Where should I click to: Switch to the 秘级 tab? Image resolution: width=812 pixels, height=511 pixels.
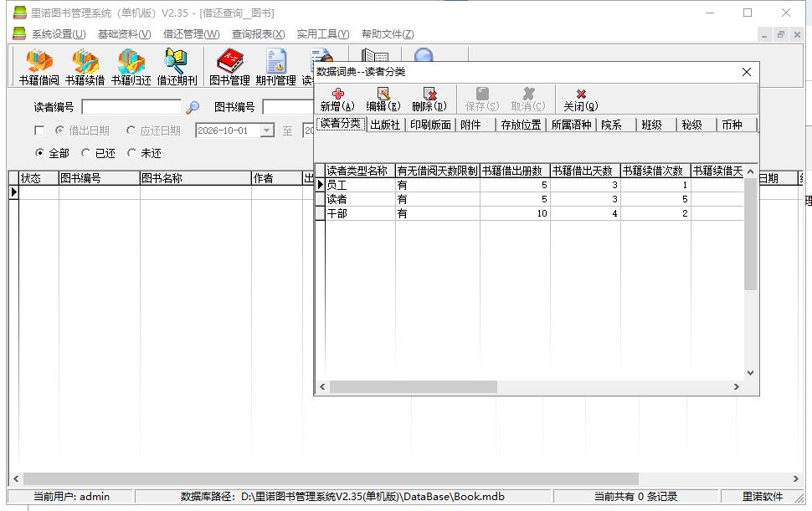tap(696, 125)
